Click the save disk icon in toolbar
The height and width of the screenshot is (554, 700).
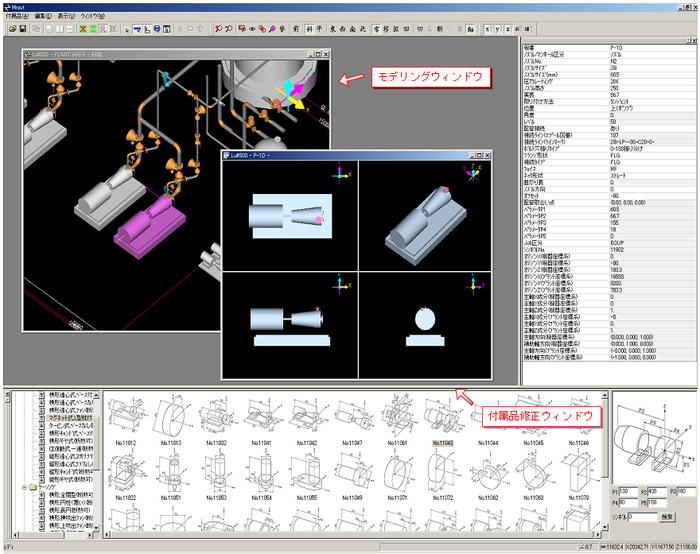[21, 30]
